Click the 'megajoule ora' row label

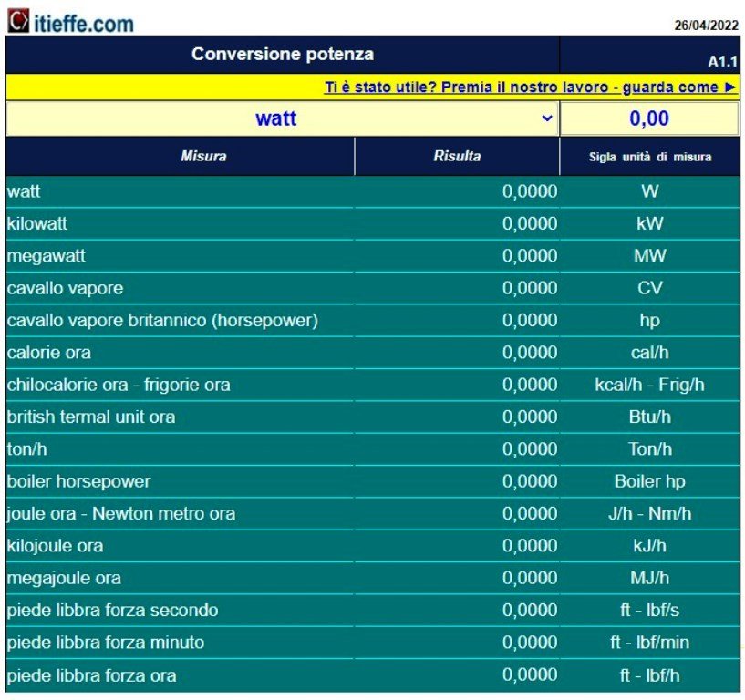pyautogui.click(x=64, y=579)
